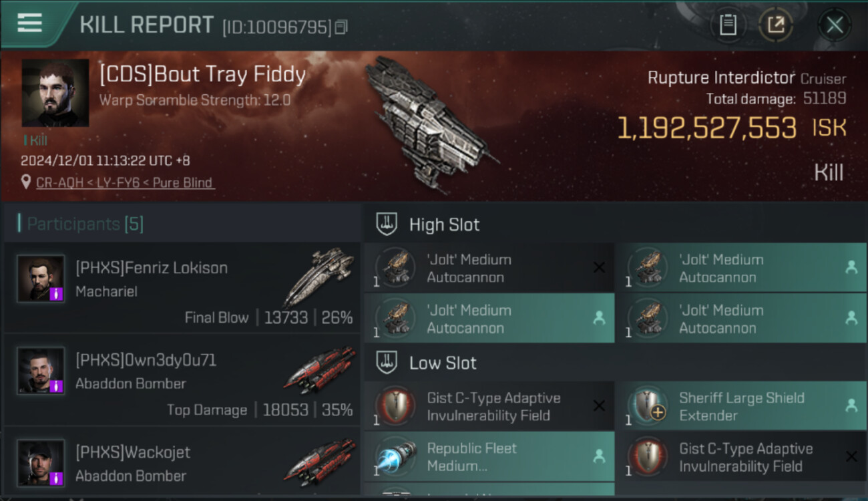Viewport: 868px width, 501px height.
Task: Select the Low Slot section header
Action: click(x=443, y=363)
